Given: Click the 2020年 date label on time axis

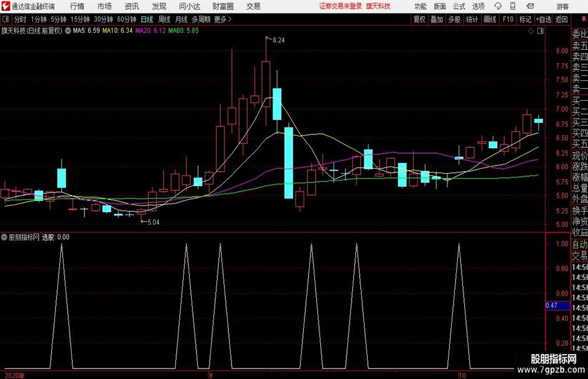Looking at the screenshot, I should (x=15, y=375).
